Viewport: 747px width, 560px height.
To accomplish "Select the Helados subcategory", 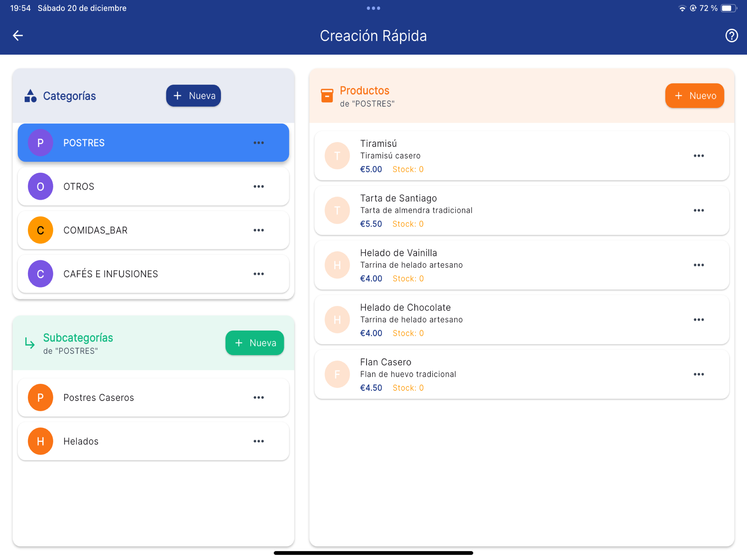I will (153, 441).
